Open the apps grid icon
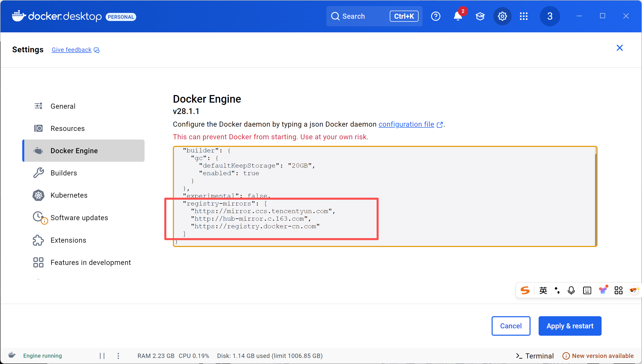642x364 pixels. click(x=523, y=16)
